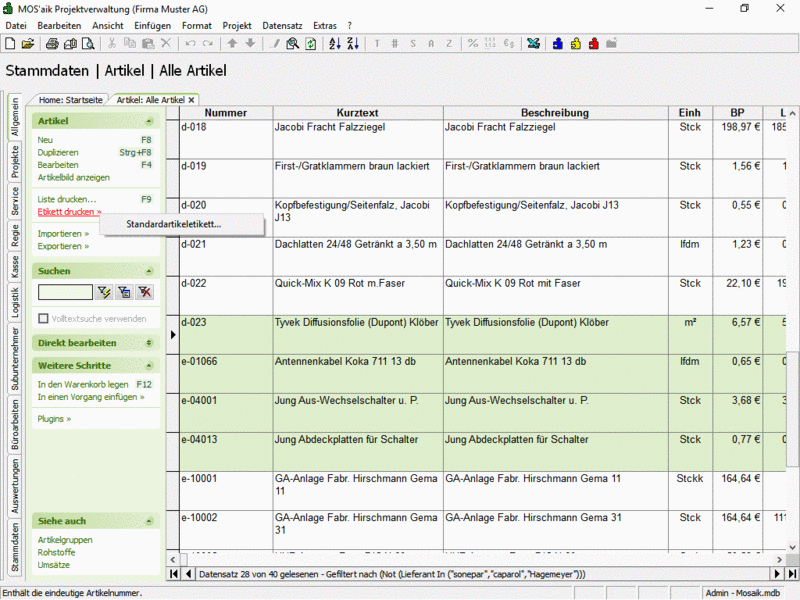
Task: Open the Logistik vertical sidebar tab
Action: pos(15,302)
